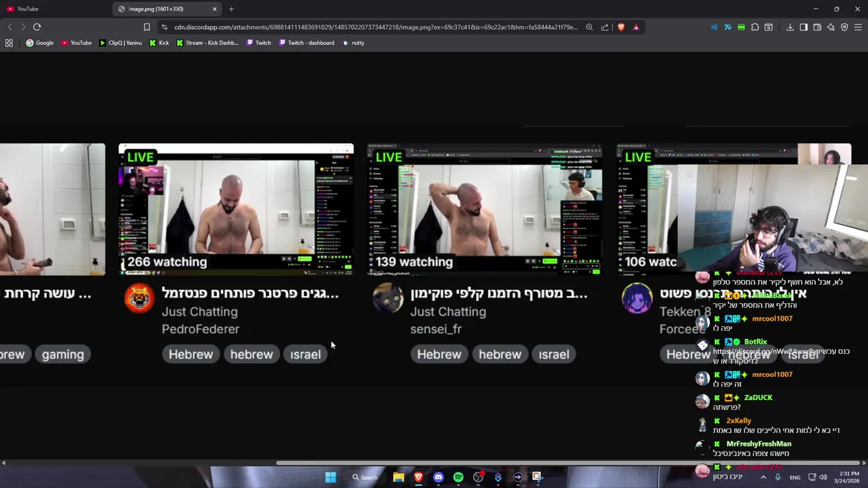Viewport: 868px width, 488px height.
Task: Open the zoom magnifier in address bar
Action: tap(589, 27)
